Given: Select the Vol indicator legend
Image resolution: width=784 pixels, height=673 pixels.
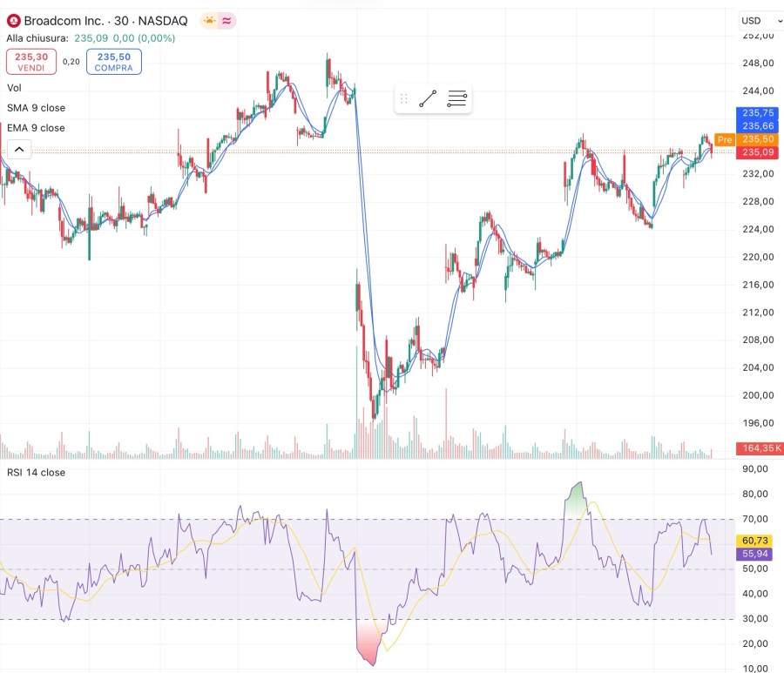Looking at the screenshot, I should pyautogui.click(x=14, y=88).
